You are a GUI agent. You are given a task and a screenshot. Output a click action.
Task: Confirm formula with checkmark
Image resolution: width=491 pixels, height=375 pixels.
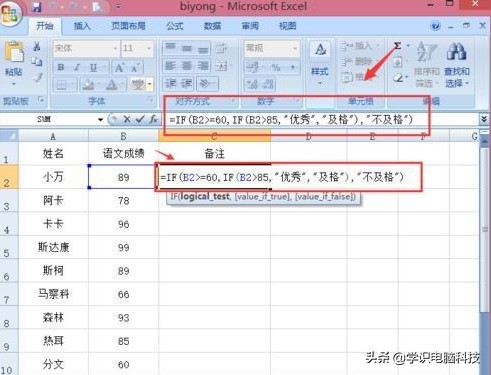140,119
